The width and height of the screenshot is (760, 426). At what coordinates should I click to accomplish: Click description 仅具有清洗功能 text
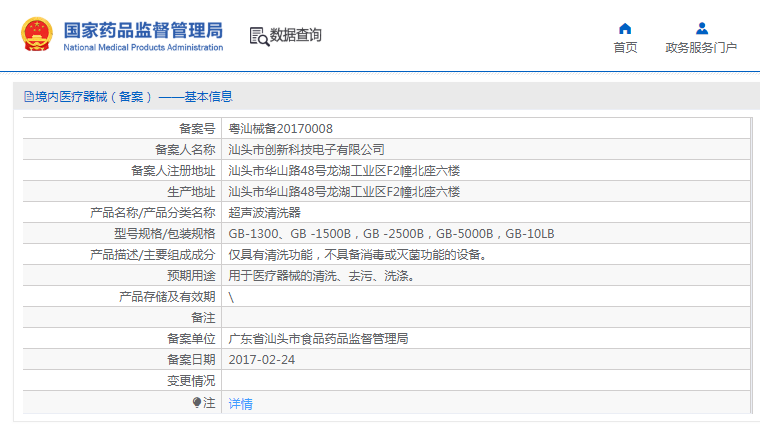point(358,255)
